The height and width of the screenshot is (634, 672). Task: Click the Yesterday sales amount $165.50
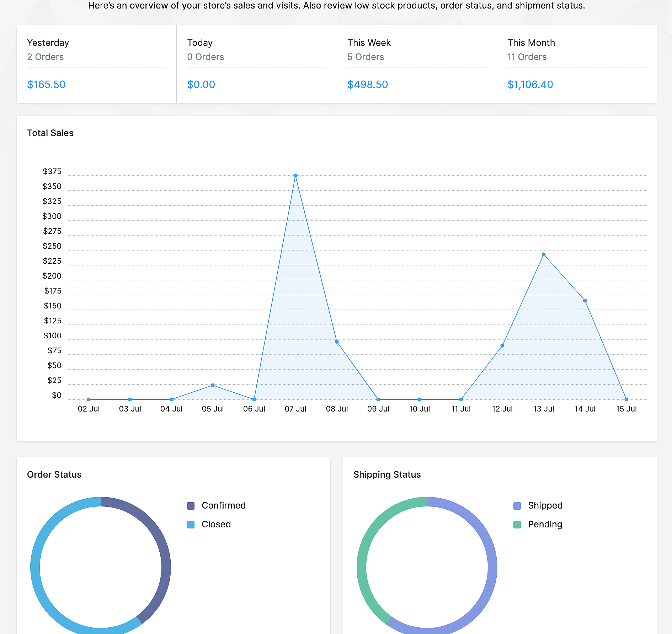point(46,85)
